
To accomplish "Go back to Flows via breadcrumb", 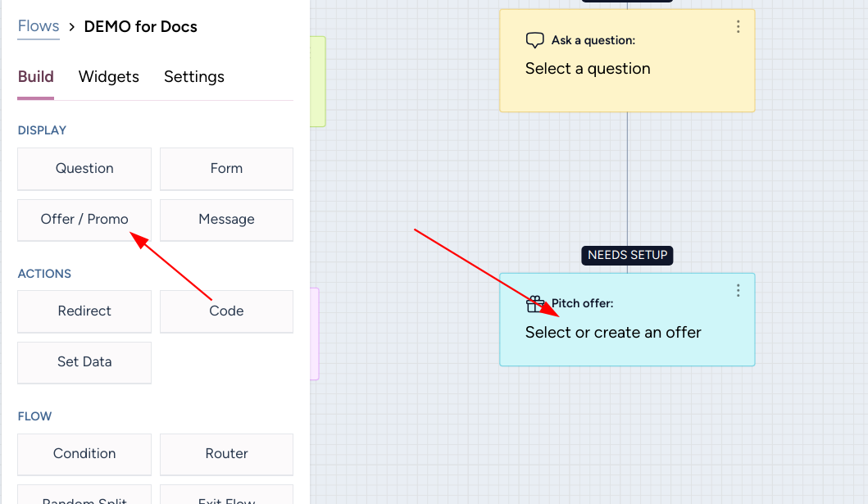I will click(39, 26).
